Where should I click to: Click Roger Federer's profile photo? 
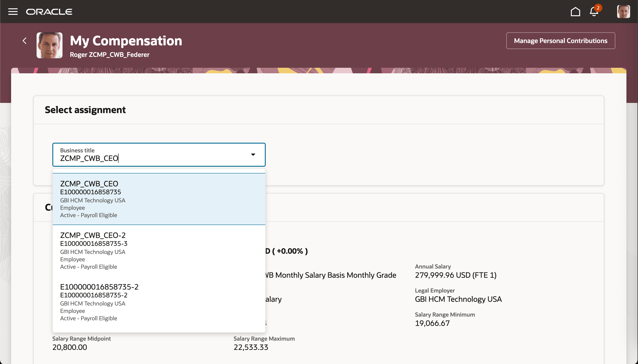[x=49, y=45]
